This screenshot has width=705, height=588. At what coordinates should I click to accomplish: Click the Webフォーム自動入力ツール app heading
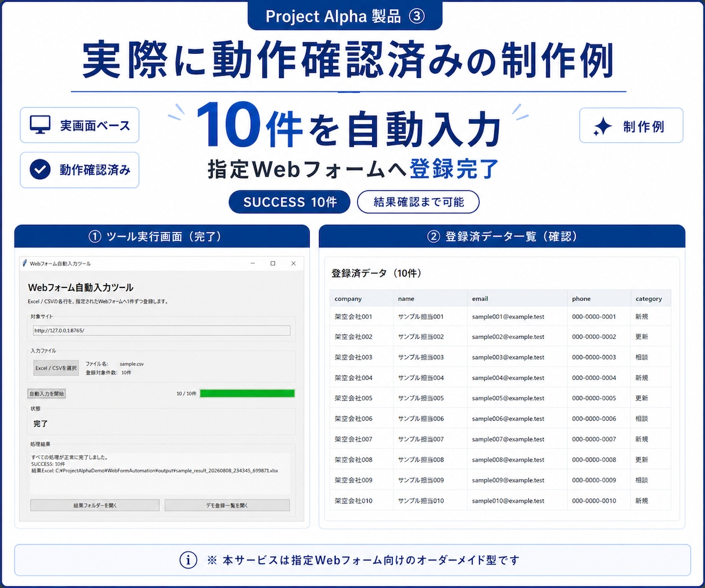[x=81, y=287]
